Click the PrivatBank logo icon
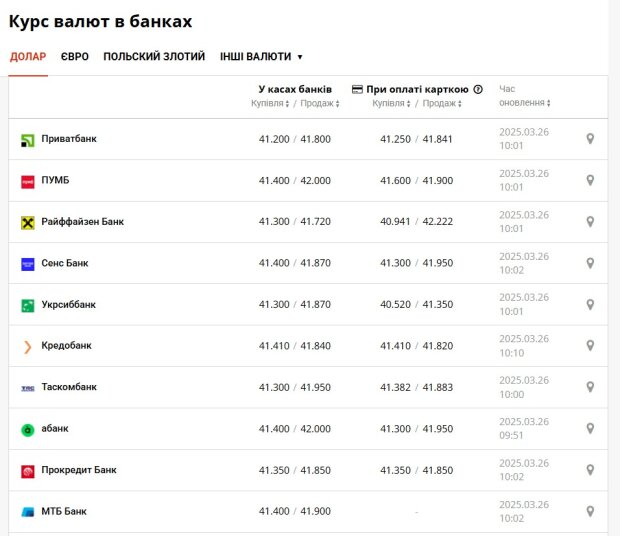 [28, 140]
